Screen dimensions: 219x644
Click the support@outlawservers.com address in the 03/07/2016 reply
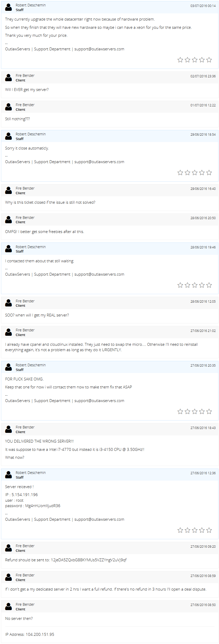pos(99,49)
